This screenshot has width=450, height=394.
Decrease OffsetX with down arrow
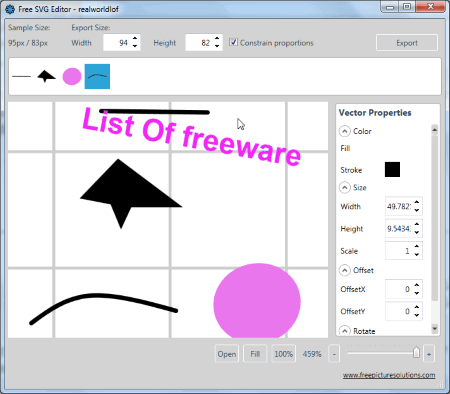[x=417, y=293]
